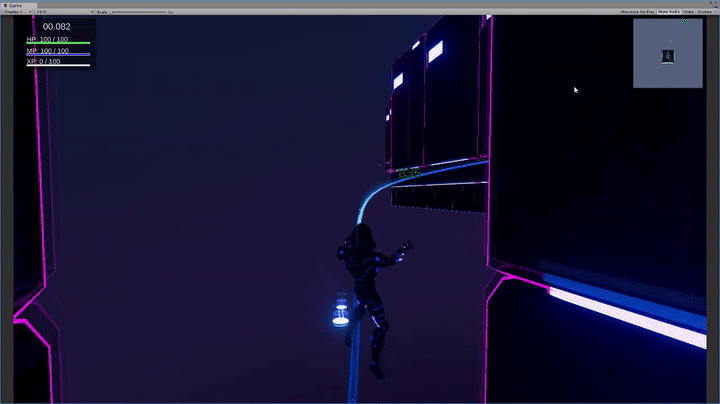Click the green marker above the minimap
The image size is (720, 404).
pos(684,21)
